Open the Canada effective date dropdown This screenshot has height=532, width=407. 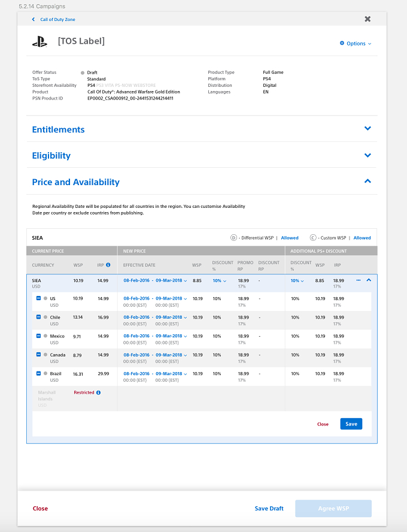pos(155,355)
